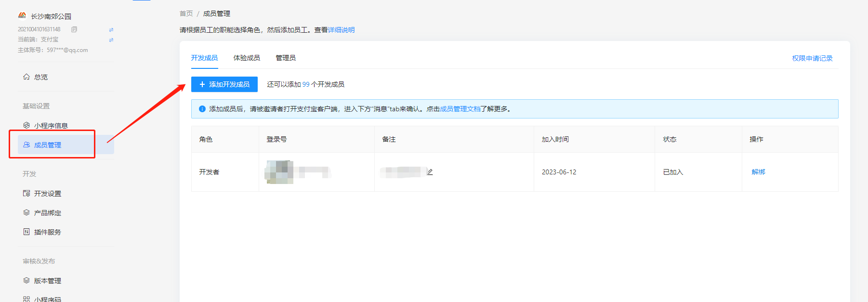This screenshot has height=302, width=868.
Task: Click the 小程序信息 cube icon
Action: pyautogui.click(x=26, y=126)
